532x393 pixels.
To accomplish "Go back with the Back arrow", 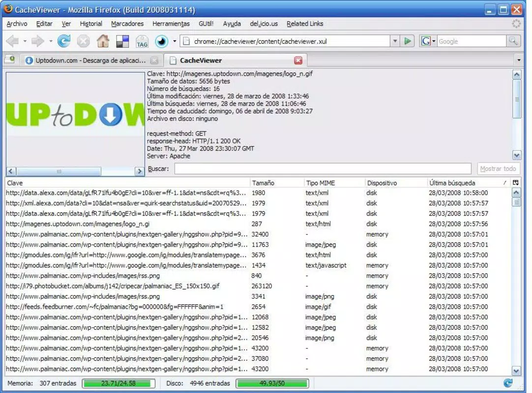I will pos(12,41).
